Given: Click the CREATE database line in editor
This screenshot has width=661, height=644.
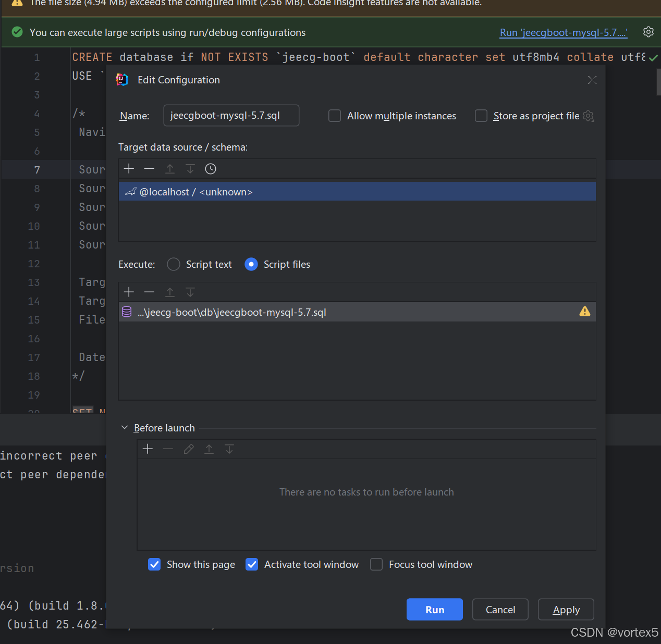Looking at the screenshot, I should click(359, 57).
